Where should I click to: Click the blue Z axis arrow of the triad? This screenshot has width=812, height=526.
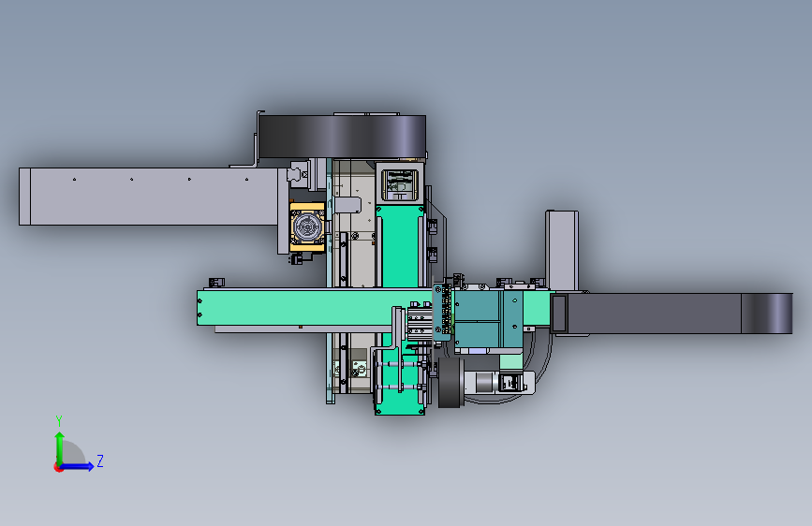[78, 466]
